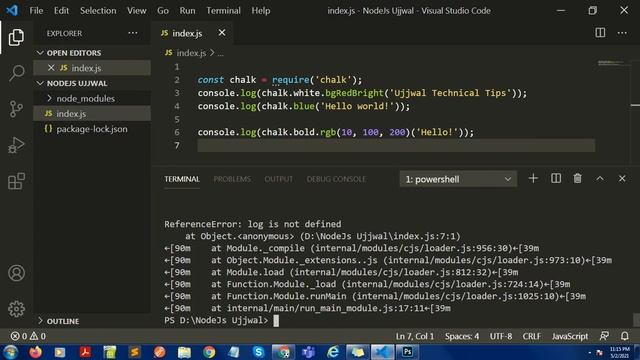Open the Help menu

(x=260, y=11)
